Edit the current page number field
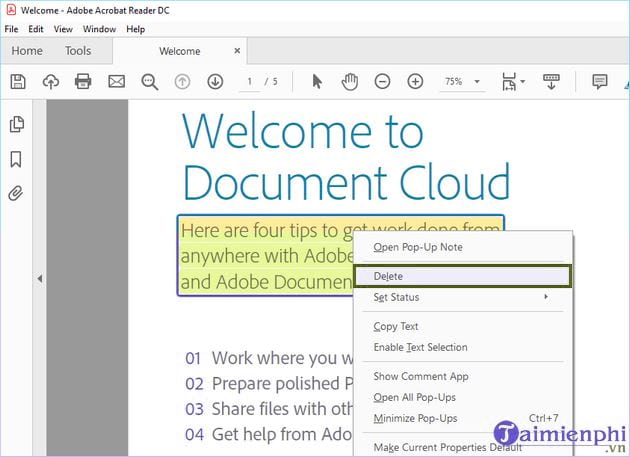630x457 pixels. coord(250,82)
